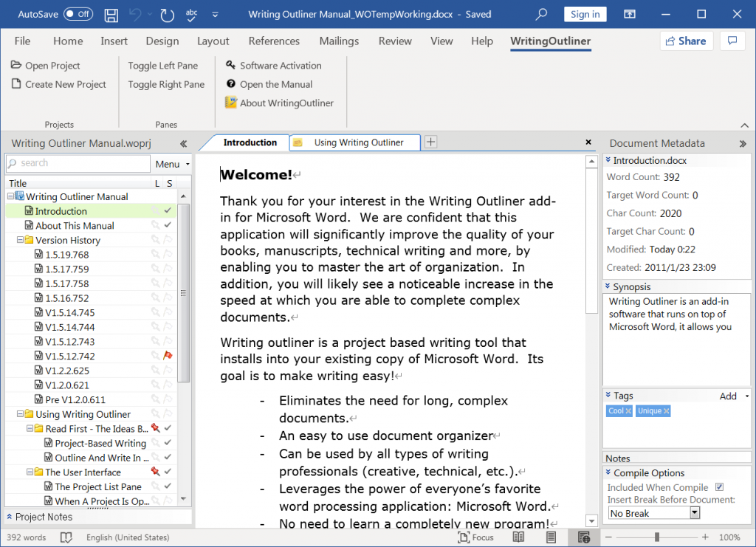Viewport: 756px width, 547px height.
Task: Switch to the References ribbon tab
Action: (x=274, y=41)
